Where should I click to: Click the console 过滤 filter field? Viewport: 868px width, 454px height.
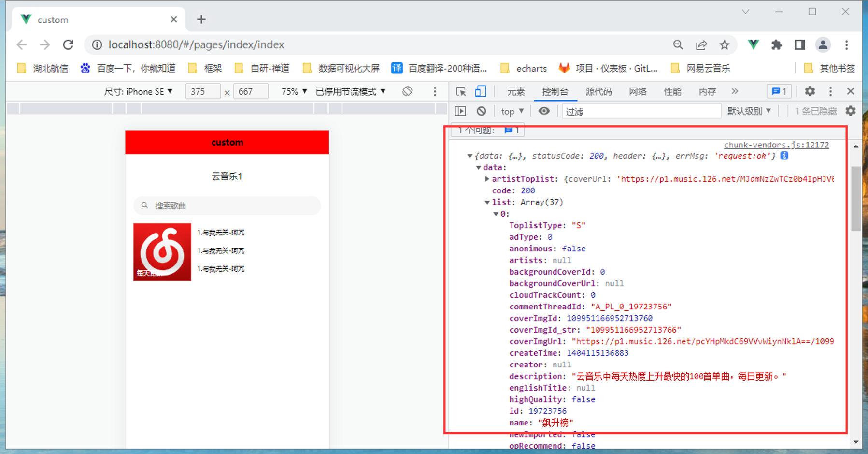tap(641, 112)
